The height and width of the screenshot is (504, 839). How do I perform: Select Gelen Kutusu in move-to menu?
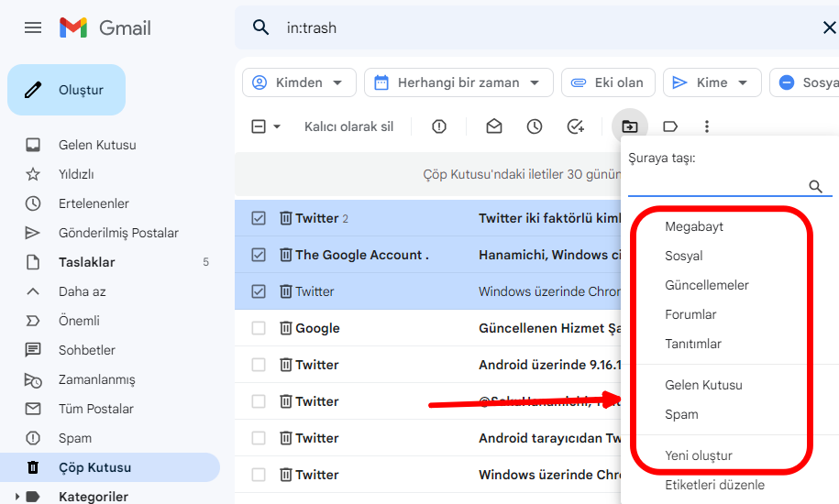click(x=703, y=385)
